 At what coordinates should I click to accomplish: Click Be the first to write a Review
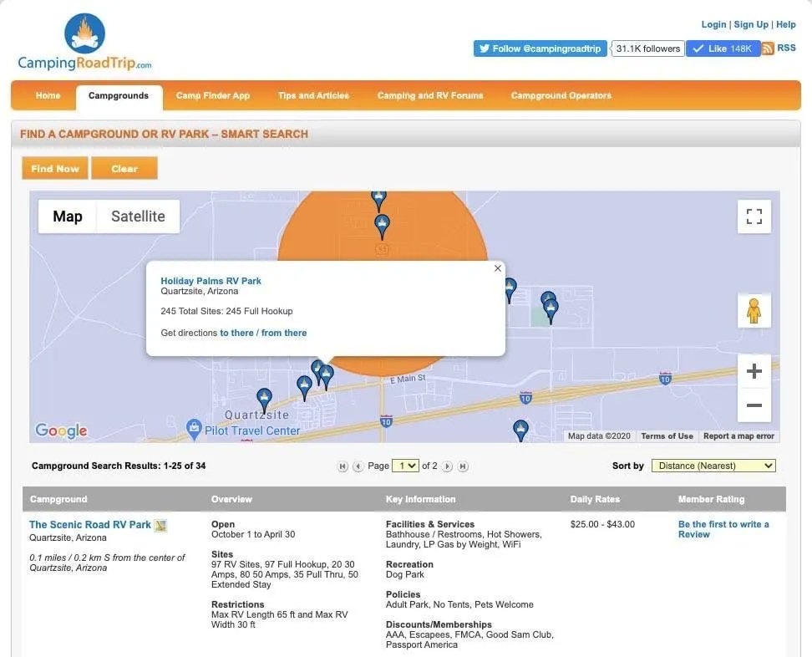point(723,529)
